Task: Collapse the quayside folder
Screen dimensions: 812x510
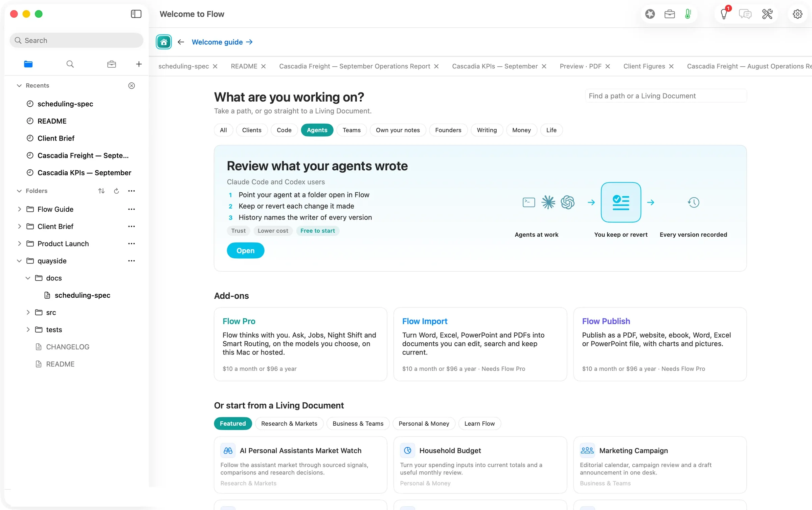Action: 19,261
